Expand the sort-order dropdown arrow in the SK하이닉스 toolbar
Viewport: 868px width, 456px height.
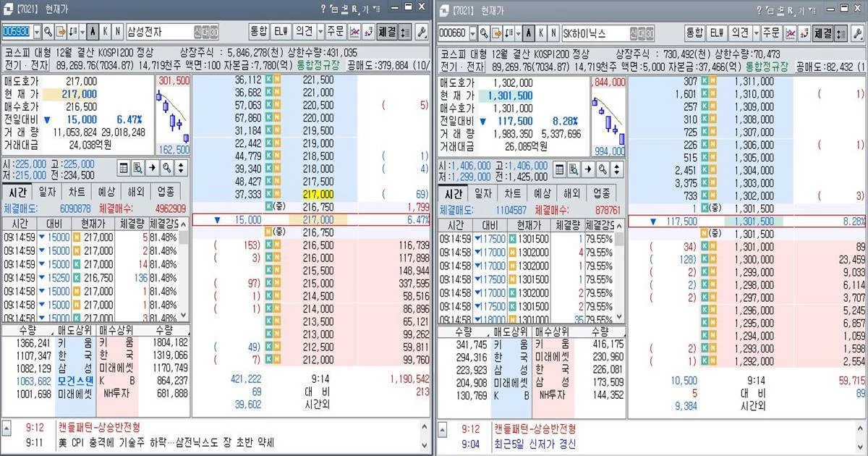point(518,33)
